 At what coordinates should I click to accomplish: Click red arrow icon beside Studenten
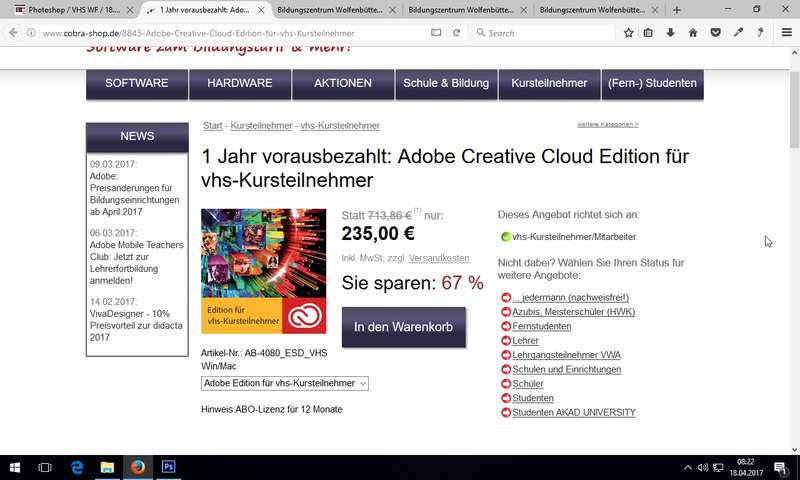506,398
